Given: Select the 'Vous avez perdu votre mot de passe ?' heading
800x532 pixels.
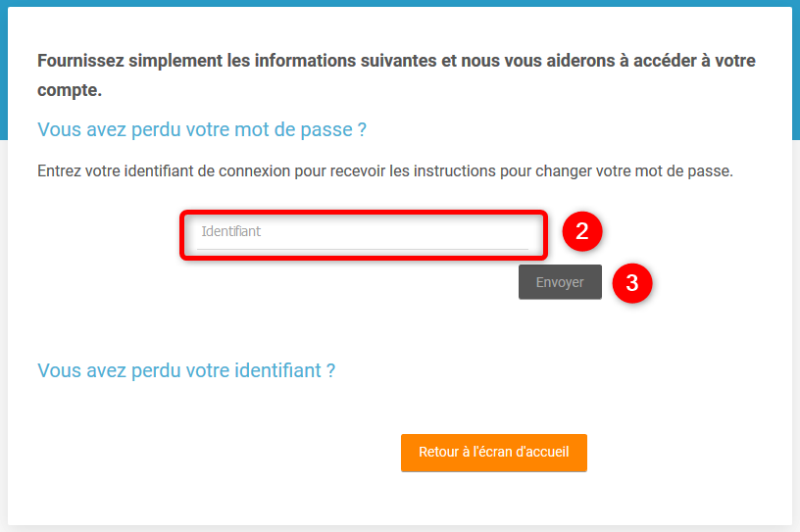Looking at the screenshot, I should (x=201, y=129).
